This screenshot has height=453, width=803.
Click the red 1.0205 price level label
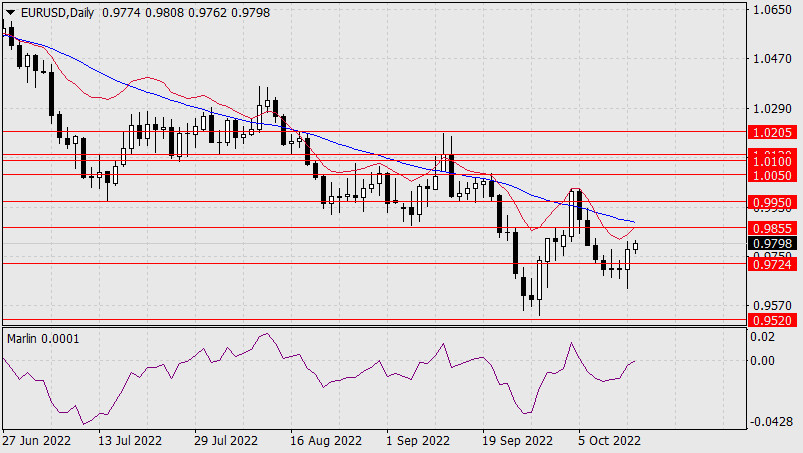(772, 133)
